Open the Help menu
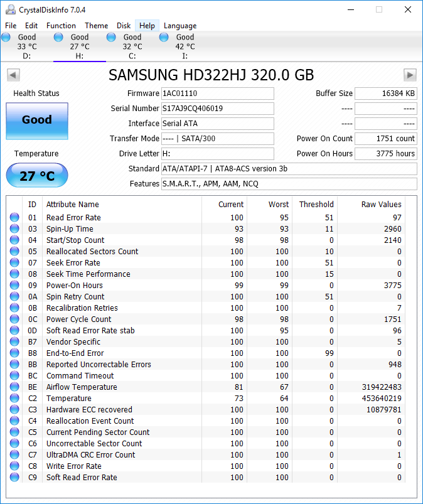Viewport: 423px width, 504px height. (x=147, y=26)
